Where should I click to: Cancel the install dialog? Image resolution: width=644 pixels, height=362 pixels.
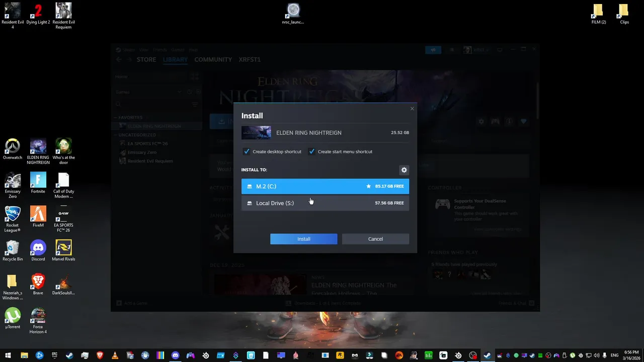[375, 239]
